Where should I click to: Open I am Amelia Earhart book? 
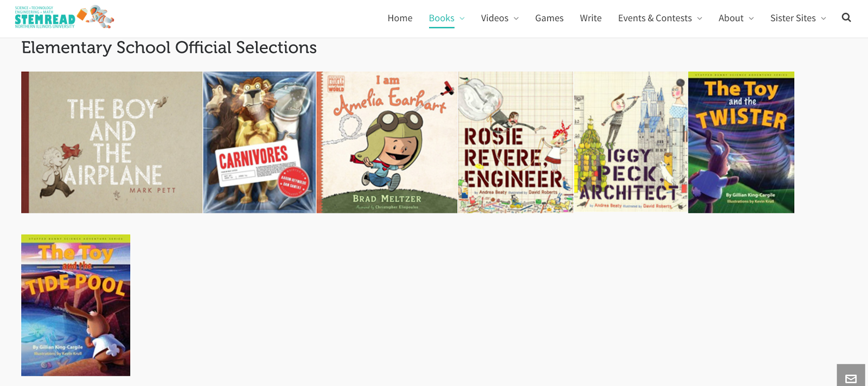pos(387,142)
